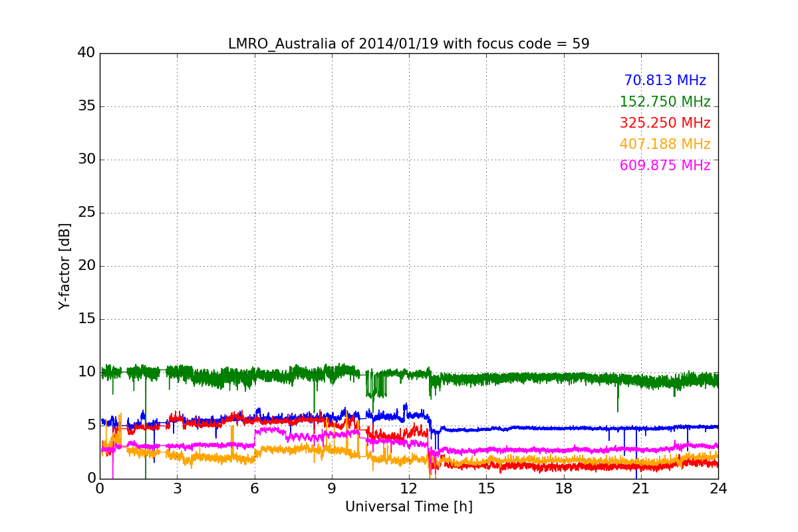The height and width of the screenshot is (532, 798).
Task: Click the x-axis tick label 9
Action: pos(332,488)
